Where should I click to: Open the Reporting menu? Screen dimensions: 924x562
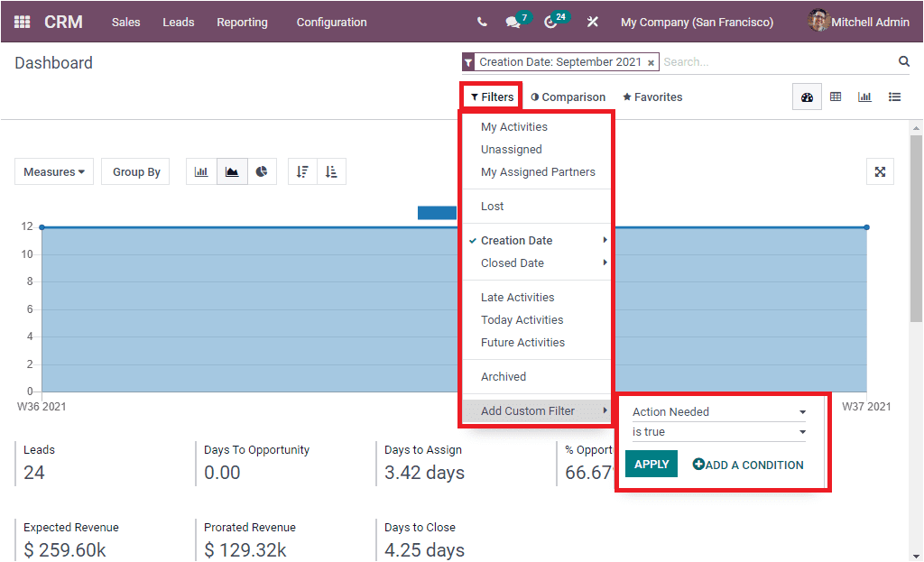click(242, 22)
